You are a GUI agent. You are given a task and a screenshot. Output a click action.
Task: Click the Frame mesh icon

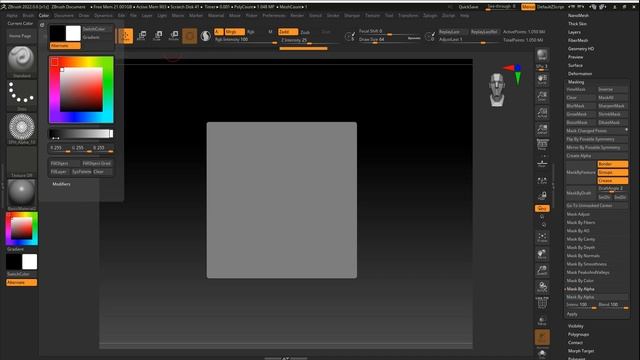point(542,238)
